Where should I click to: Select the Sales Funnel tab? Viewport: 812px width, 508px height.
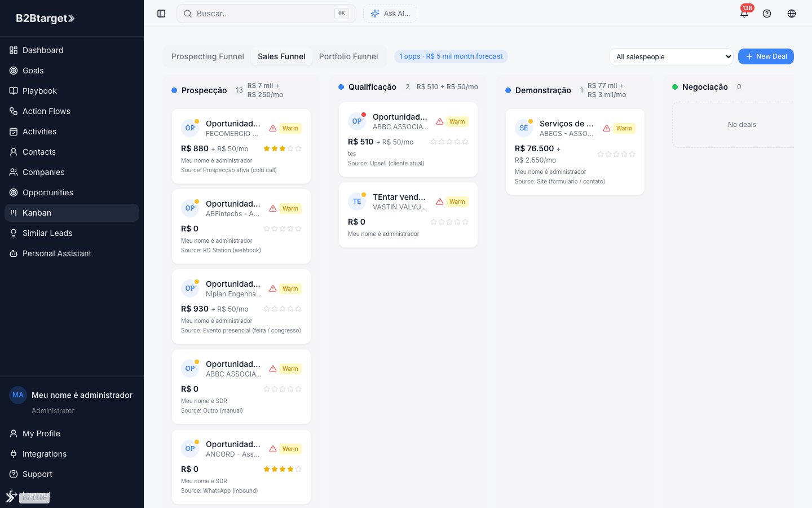[281, 56]
